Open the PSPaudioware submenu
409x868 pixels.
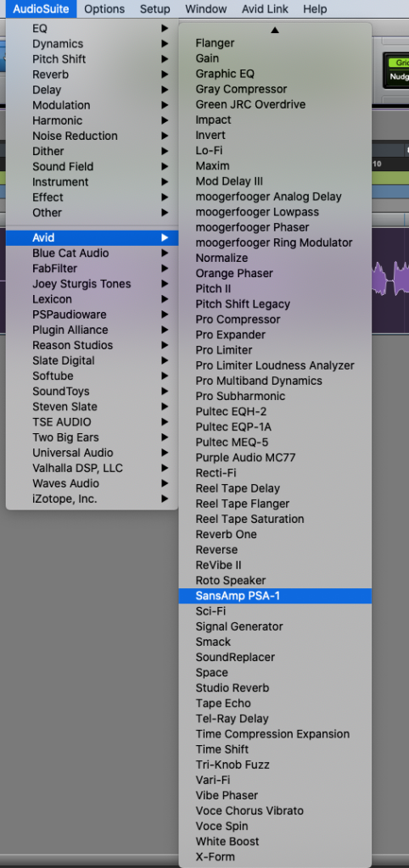point(92,314)
